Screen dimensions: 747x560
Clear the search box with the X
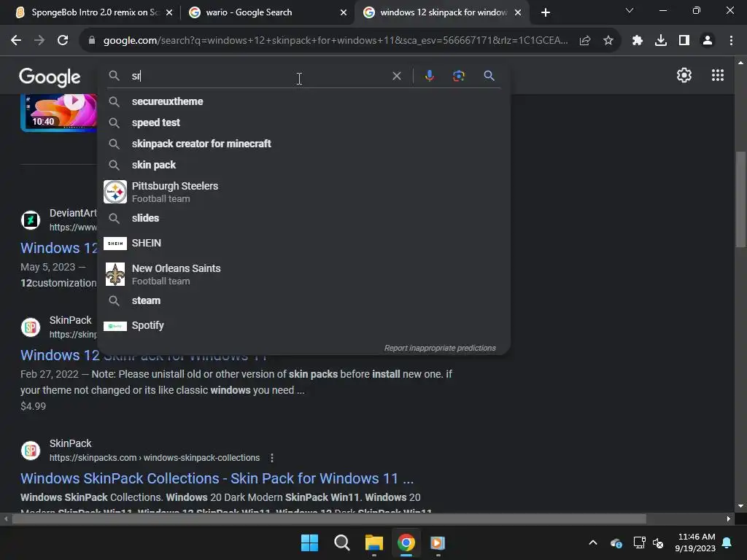click(396, 76)
